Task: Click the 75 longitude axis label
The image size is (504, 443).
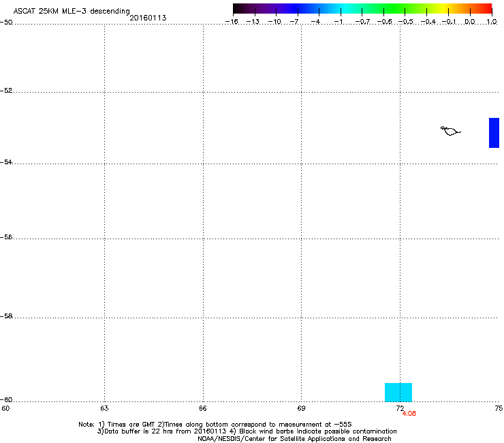Action: coord(499,408)
